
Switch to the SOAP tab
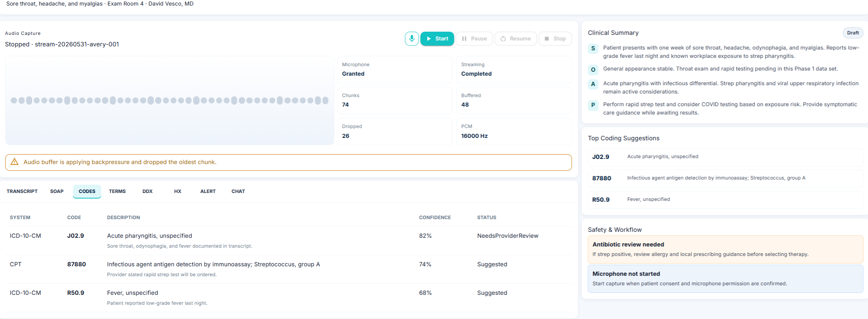pyautogui.click(x=57, y=191)
